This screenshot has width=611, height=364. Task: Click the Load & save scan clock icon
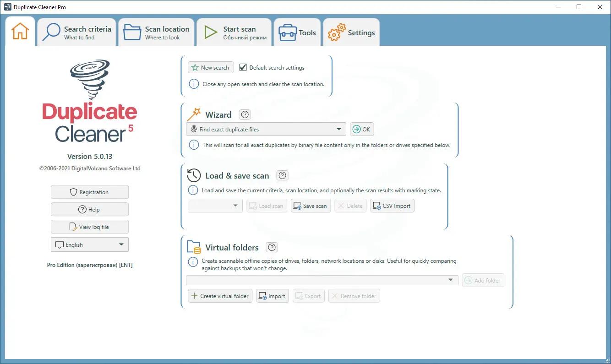194,175
